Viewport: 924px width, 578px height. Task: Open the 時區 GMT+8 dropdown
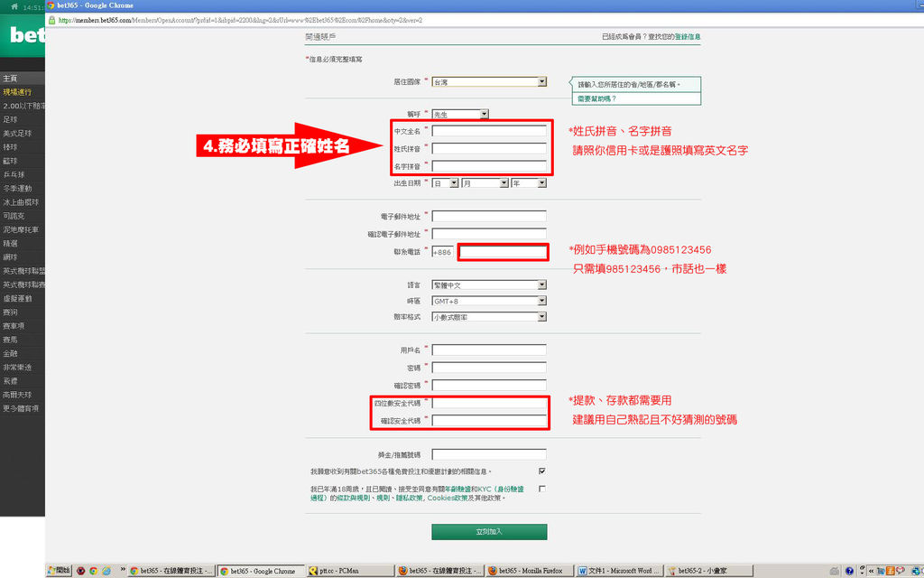(x=488, y=301)
